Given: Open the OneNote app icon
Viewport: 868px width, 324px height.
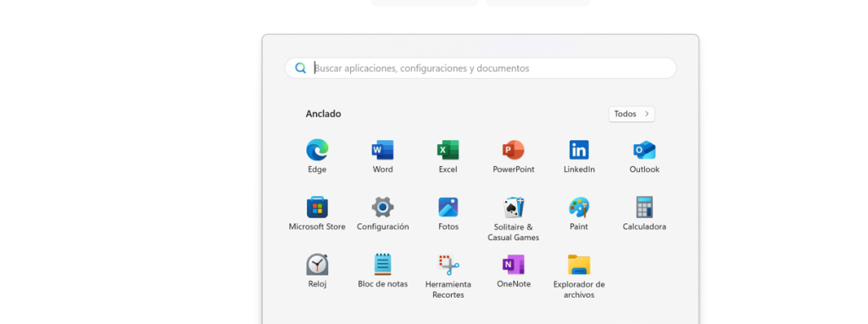Looking at the screenshot, I should [513, 265].
